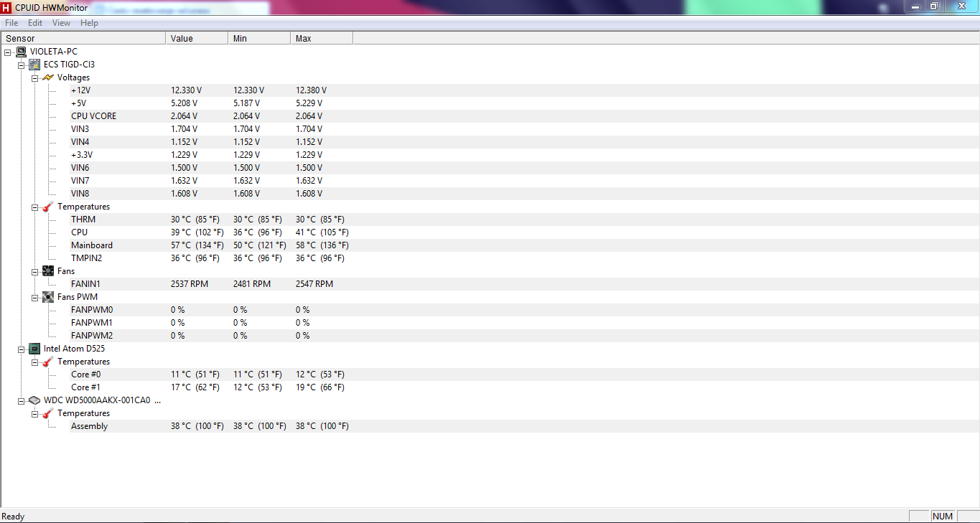Click the 5.229 V maximum value
The height and width of the screenshot is (523, 980).
coord(309,103)
